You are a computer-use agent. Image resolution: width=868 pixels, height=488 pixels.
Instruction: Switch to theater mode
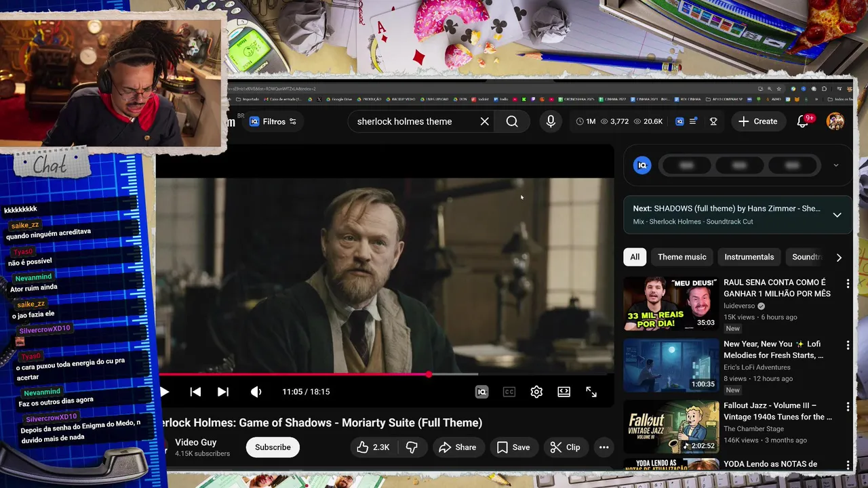coord(564,392)
